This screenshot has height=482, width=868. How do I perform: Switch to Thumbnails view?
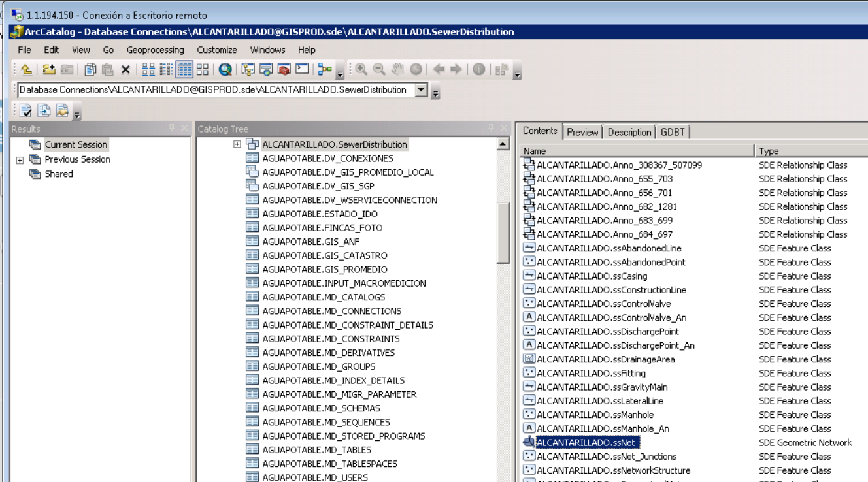pos(203,69)
